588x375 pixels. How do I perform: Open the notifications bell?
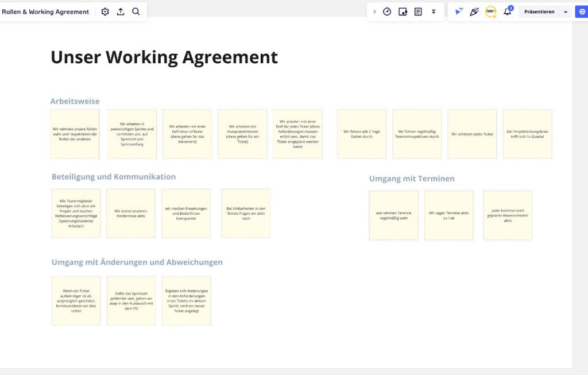click(x=507, y=11)
